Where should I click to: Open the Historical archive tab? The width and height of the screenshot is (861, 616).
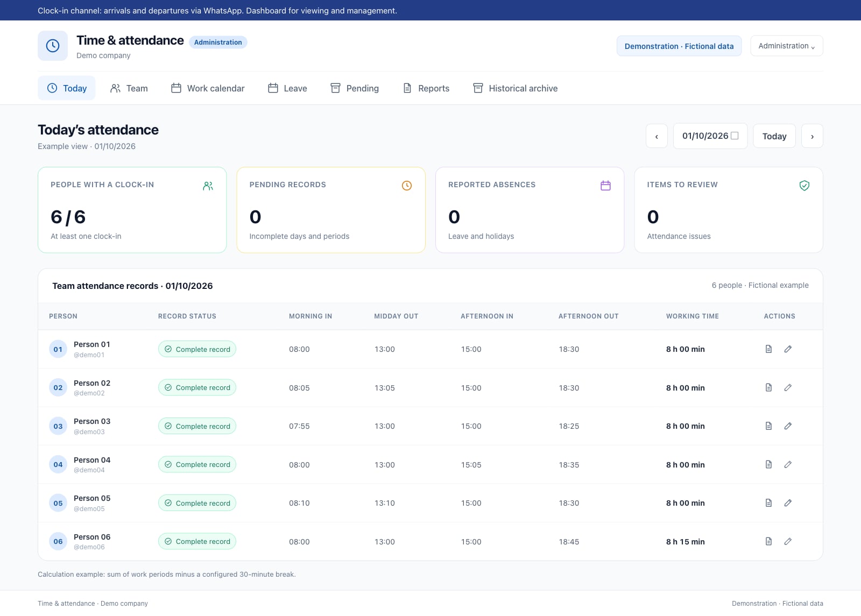pyautogui.click(x=515, y=88)
